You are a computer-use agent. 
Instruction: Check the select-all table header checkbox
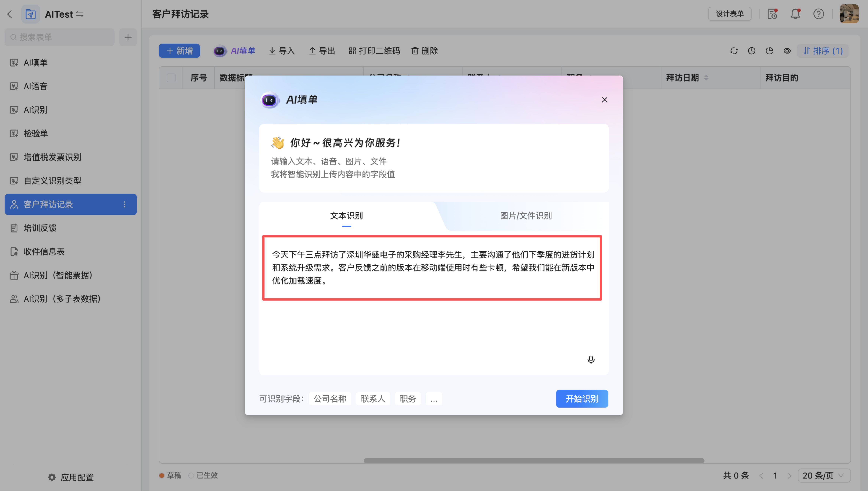pyautogui.click(x=171, y=78)
